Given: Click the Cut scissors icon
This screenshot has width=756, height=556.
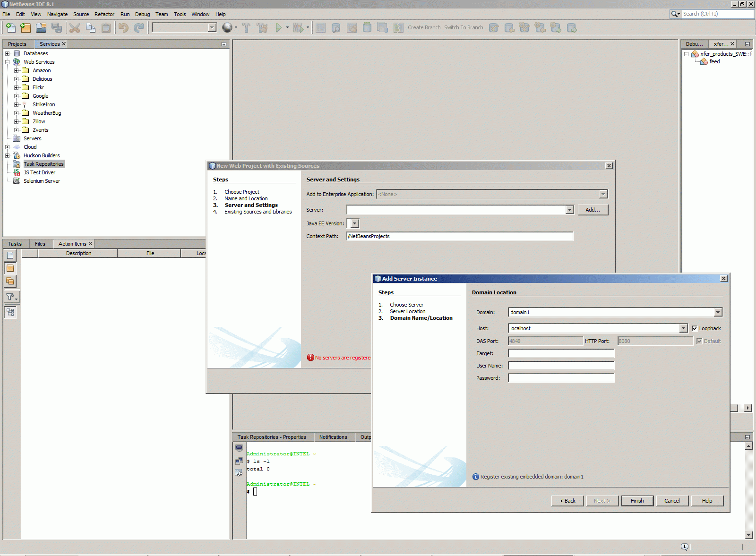Looking at the screenshot, I should point(75,28).
